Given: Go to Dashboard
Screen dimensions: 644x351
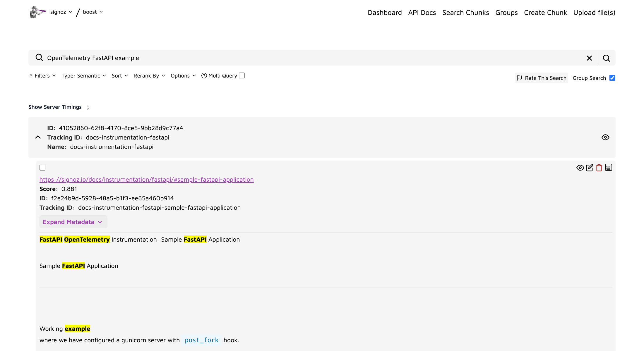Looking at the screenshot, I should 385,13.
